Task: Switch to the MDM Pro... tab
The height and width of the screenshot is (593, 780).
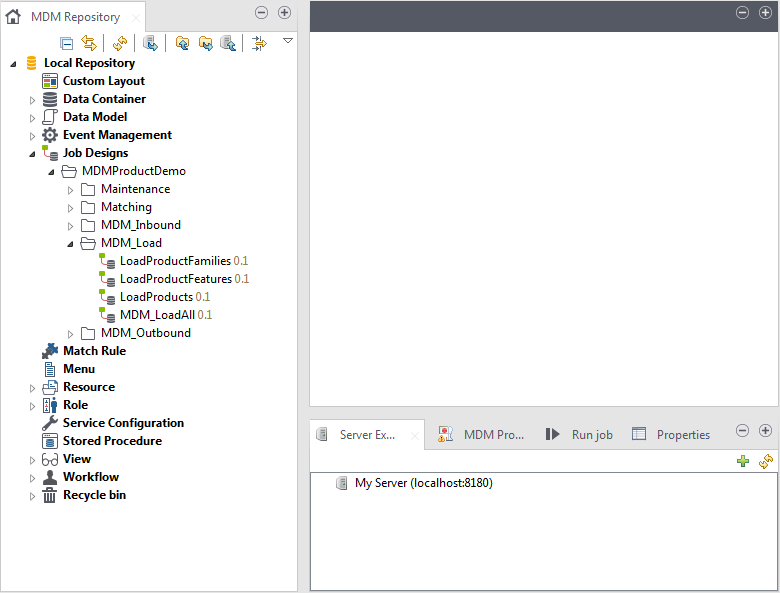Action: (x=481, y=435)
